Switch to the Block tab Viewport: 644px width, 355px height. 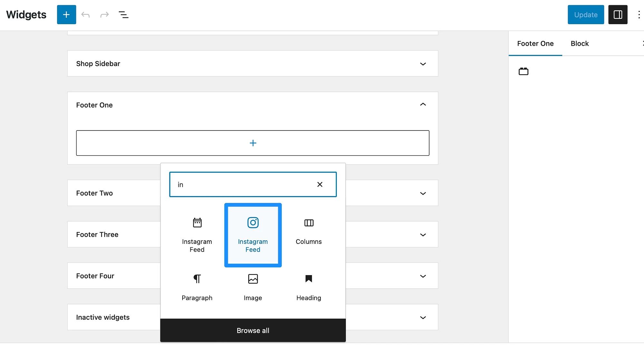click(x=580, y=43)
